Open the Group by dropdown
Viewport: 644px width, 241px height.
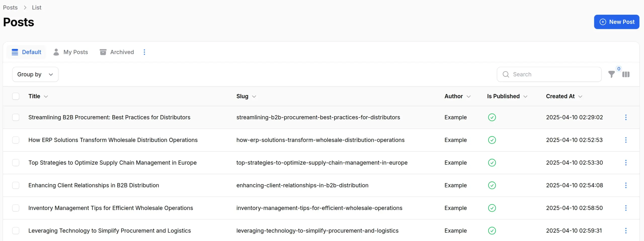[x=35, y=74]
